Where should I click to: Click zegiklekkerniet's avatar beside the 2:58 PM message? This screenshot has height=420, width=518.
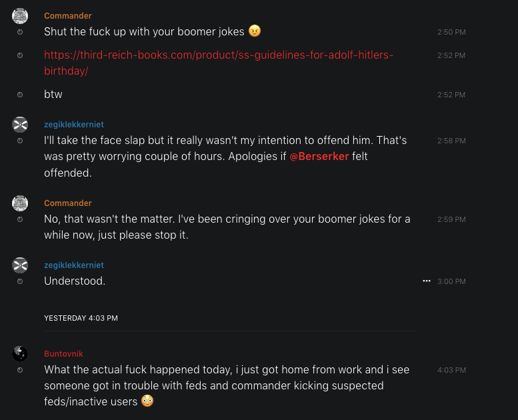click(20, 125)
